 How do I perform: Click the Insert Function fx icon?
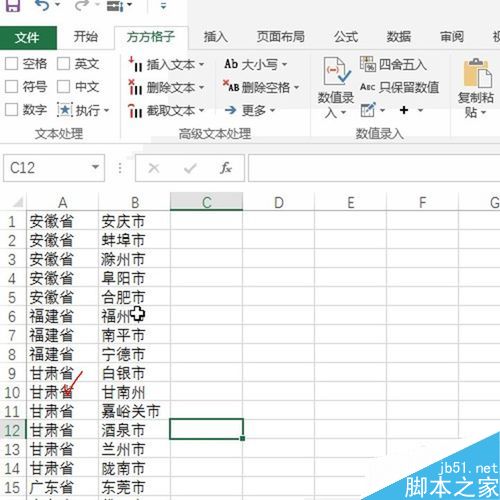click(226, 168)
